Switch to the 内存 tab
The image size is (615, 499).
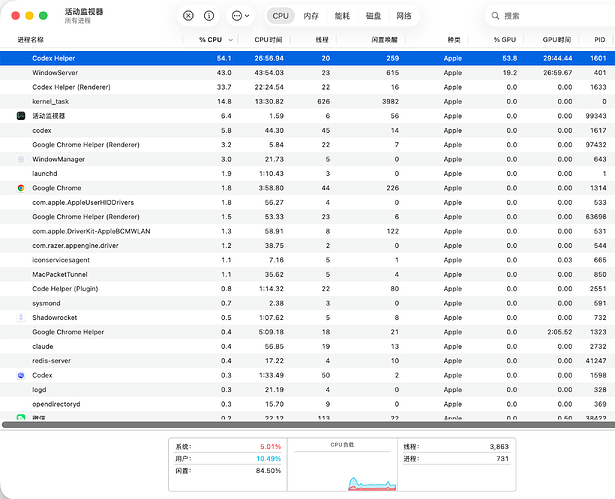[311, 16]
